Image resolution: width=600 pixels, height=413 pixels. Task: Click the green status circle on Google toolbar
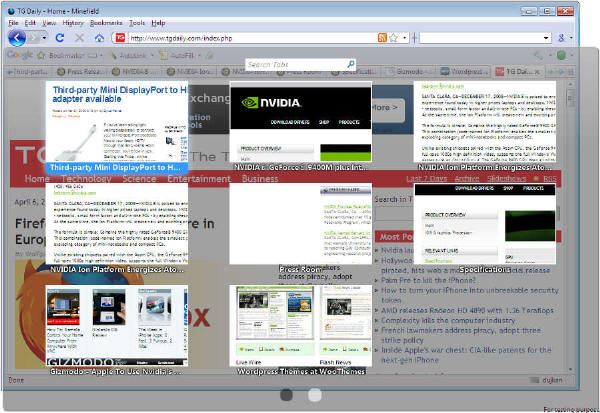click(x=561, y=55)
